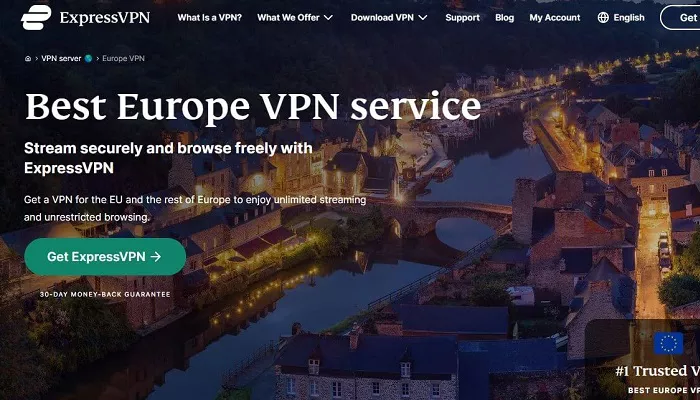Image resolution: width=700 pixels, height=400 pixels.
Task: Open the English language selector
Action: coord(621,17)
